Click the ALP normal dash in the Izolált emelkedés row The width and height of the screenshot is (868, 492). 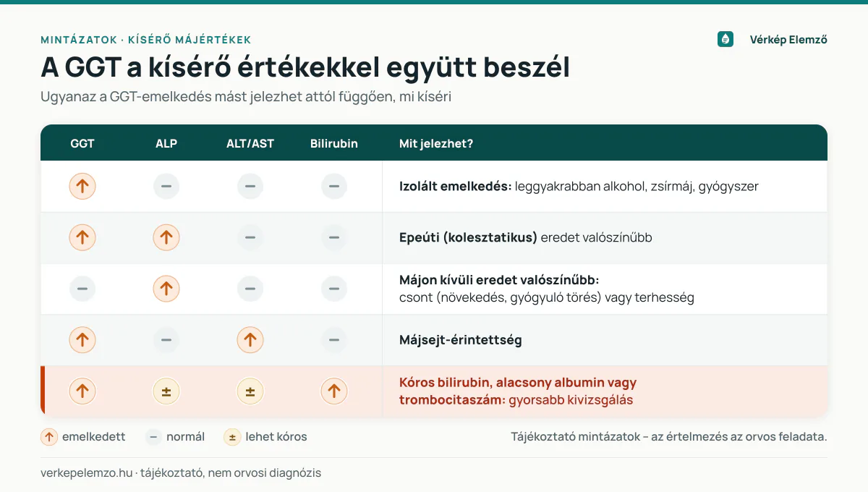coord(166,187)
